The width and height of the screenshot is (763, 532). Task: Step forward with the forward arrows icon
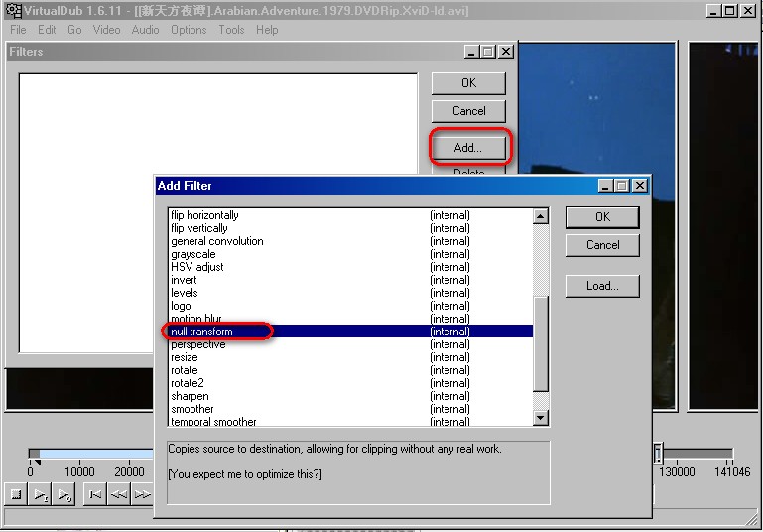coord(142,495)
